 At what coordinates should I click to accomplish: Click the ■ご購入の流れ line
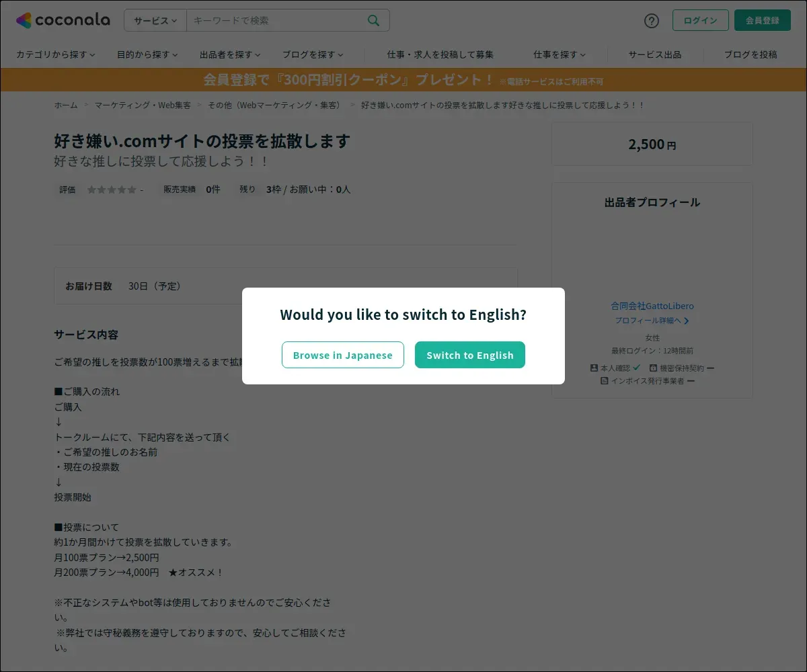(87, 392)
